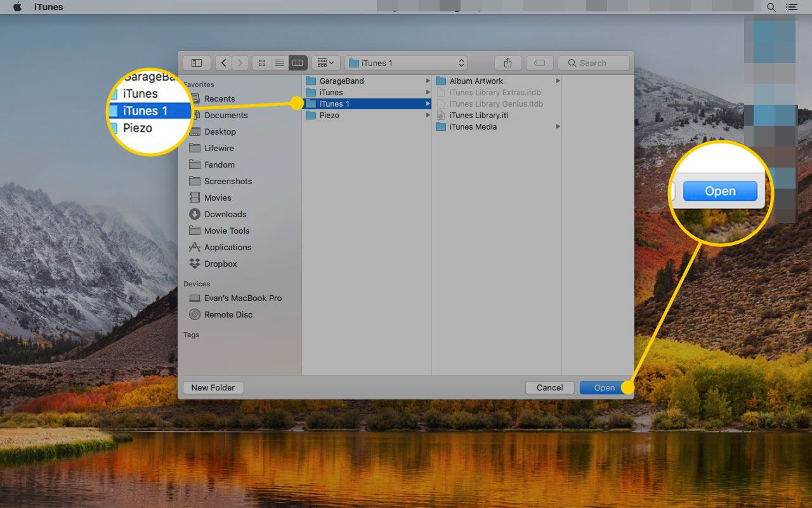812x508 pixels.
Task: Click iTunes Library Genius.itdb file
Action: click(498, 104)
